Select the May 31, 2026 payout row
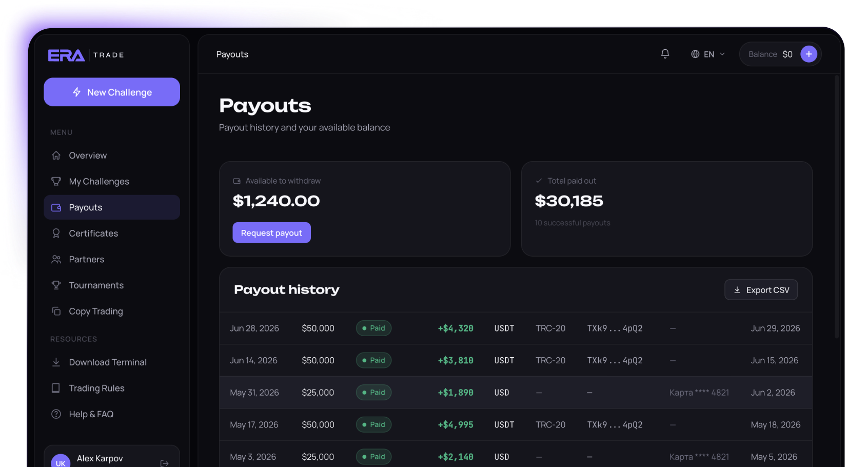The width and height of the screenshot is (868, 467). click(516, 393)
